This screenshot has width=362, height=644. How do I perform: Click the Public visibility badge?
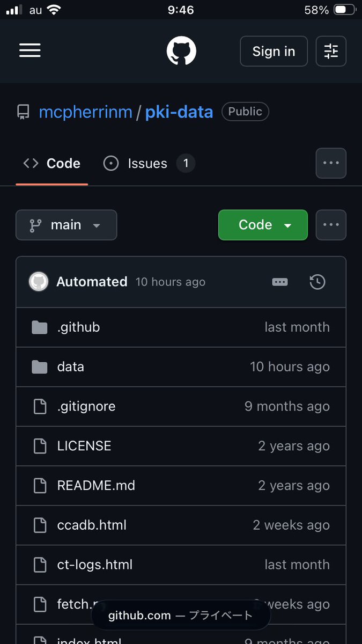pyautogui.click(x=245, y=112)
